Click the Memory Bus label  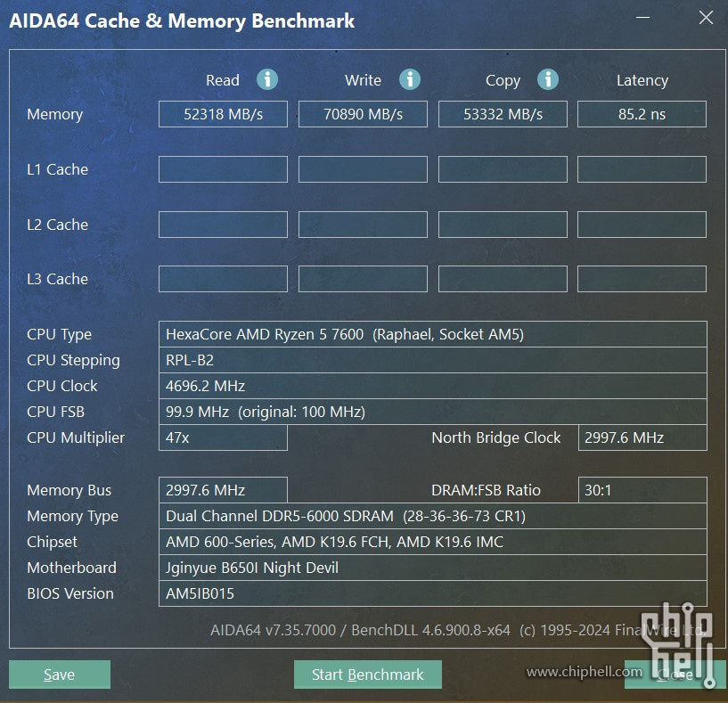click(x=70, y=490)
